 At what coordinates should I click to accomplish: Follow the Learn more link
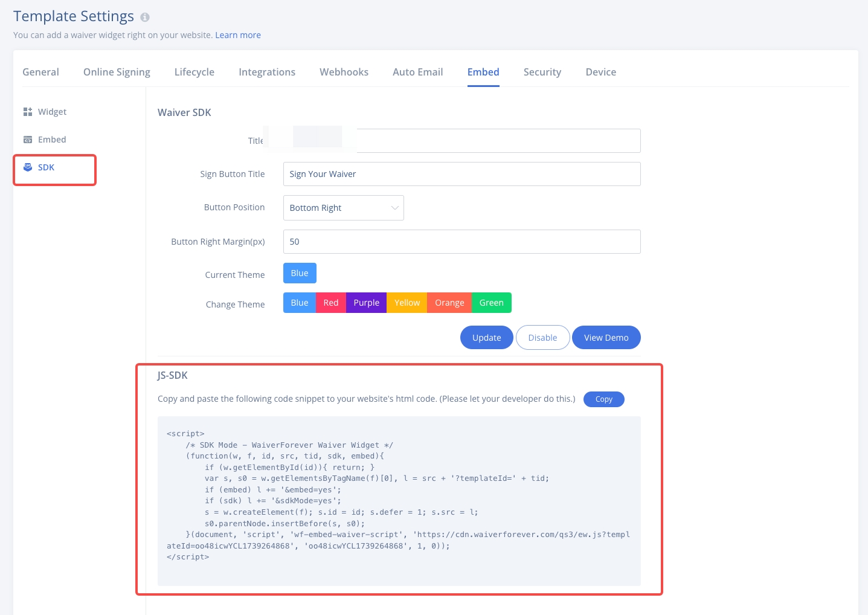coord(238,35)
